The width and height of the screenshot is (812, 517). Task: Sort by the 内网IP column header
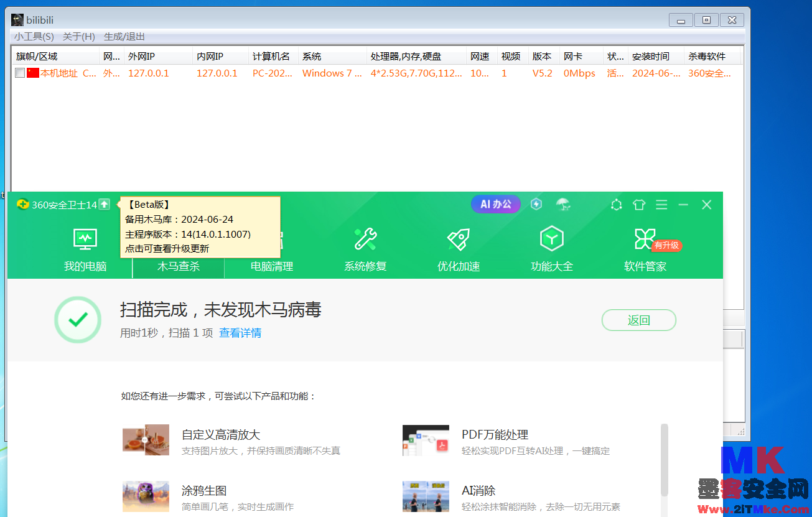tap(220, 57)
